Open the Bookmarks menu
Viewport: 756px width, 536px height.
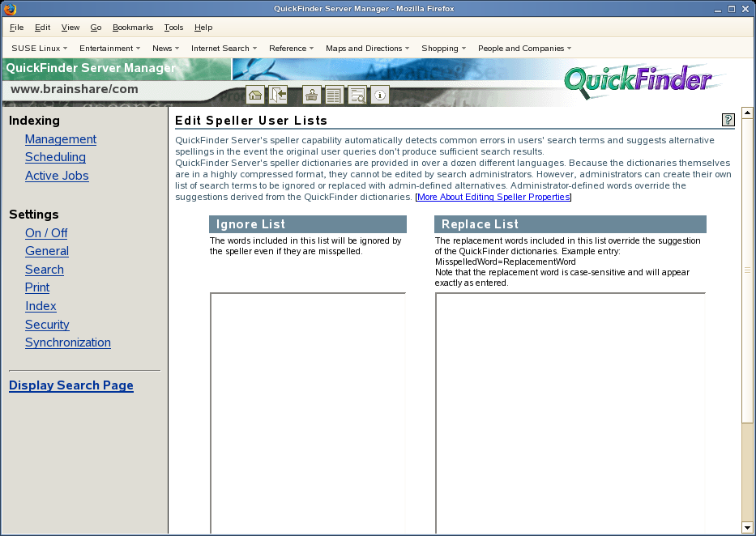click(x=133, y=28)
